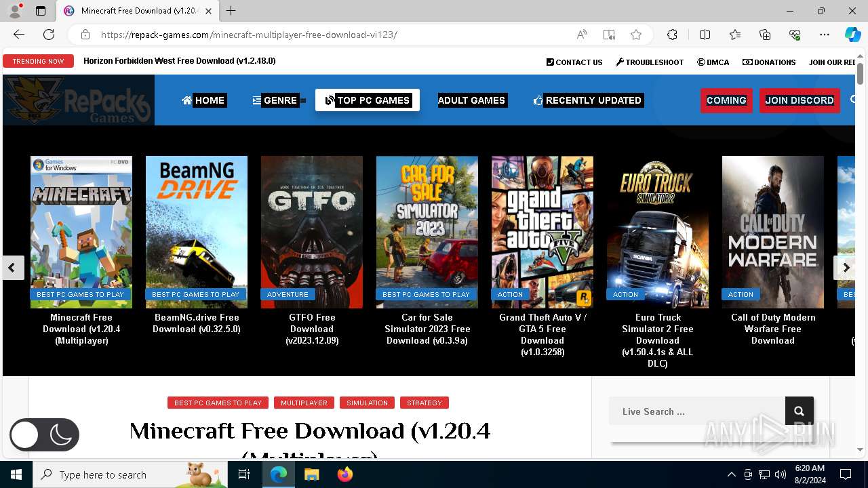Select the Multiplayer category tag
This screenshot has height=488, width=868.
click(304, 403)
